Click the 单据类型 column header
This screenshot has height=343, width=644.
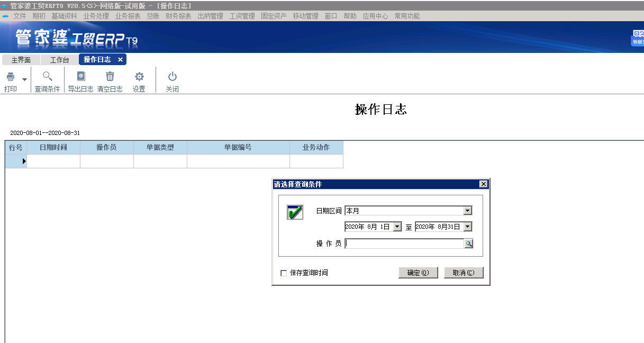pyautogui.click(x=160, y=148)
